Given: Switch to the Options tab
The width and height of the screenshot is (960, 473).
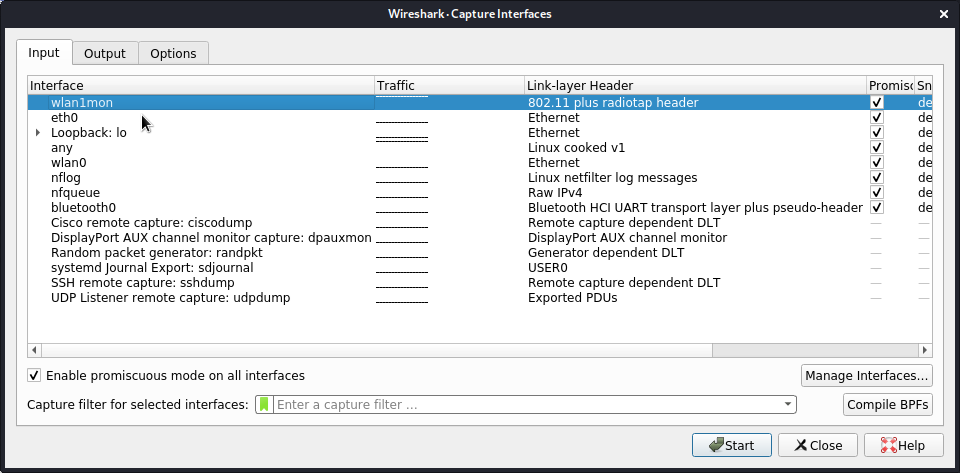Looking at the screenshot, I should tap(173, 53).
